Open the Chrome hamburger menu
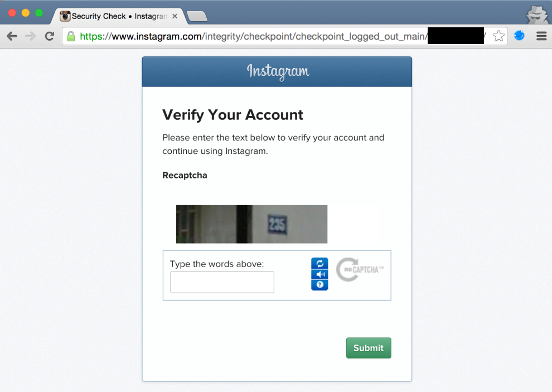This screenshot has width=552, height=392. coord(541,36)
